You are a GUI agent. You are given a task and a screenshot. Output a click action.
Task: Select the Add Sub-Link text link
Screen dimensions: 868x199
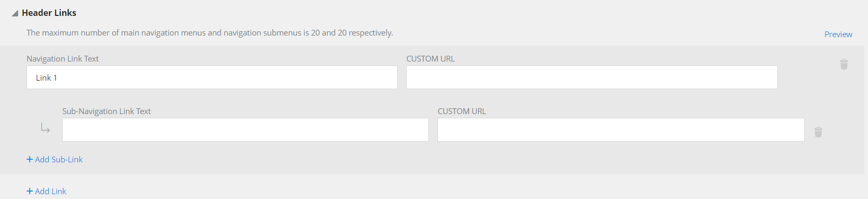pyautogui.click(x=59, y=159)
